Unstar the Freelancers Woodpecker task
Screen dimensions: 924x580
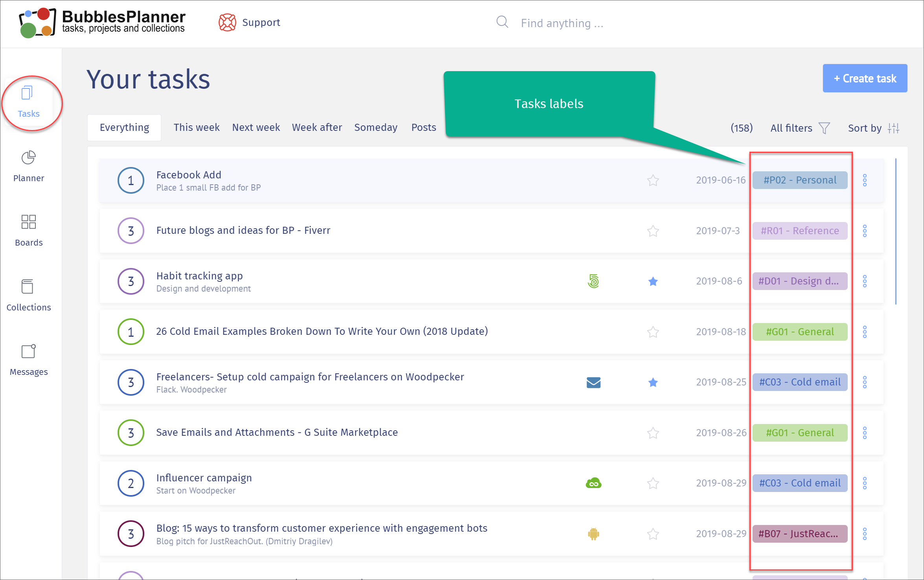point(653,382)
